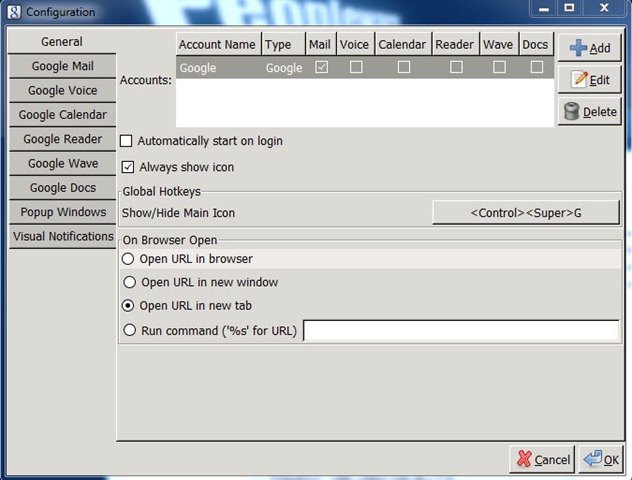Click the Delete account button
This screenshot has width=632, height=480.
click(x=589, y=112)
